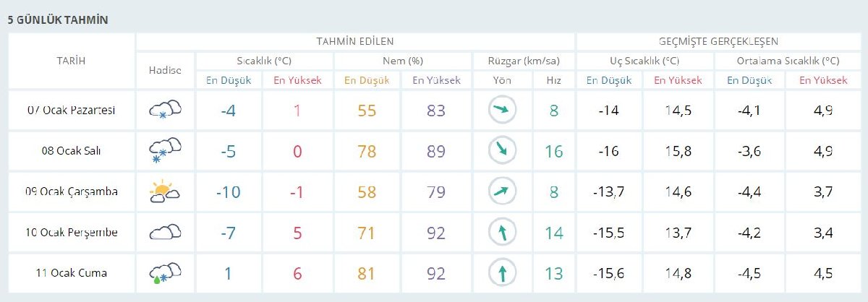
Task: Select the TAHMİN EDİLEN header
Action: pos(354,41)
